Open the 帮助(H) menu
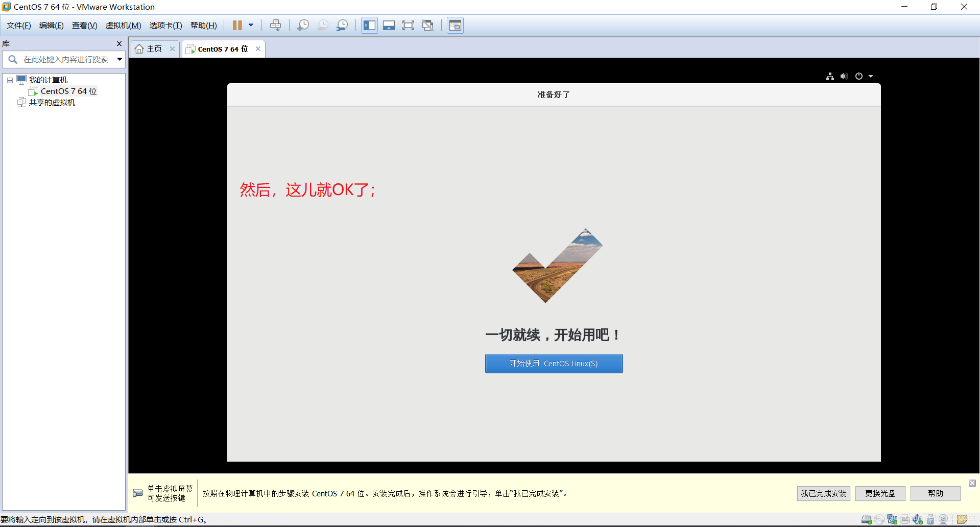Screen dimensions: 980x527 (x=203, y=26)
